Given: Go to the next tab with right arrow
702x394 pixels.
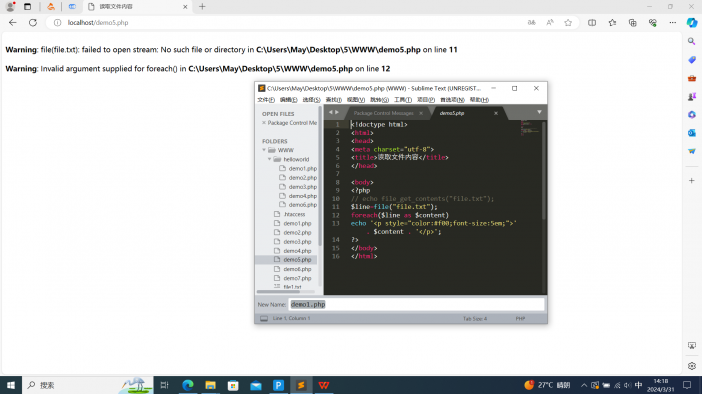Looking at the screenshot, I should click(x=337, y=112).
